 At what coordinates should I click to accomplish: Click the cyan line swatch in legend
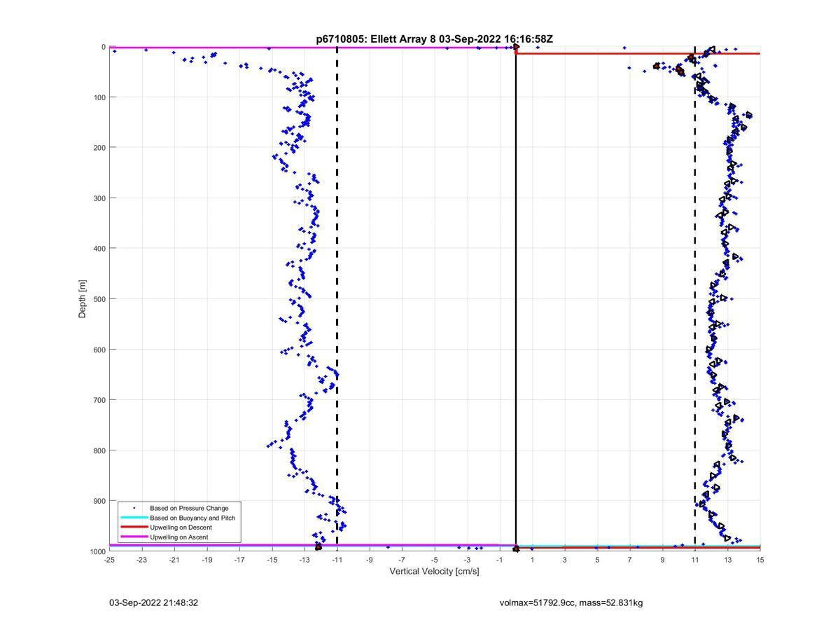pos(134,518)
